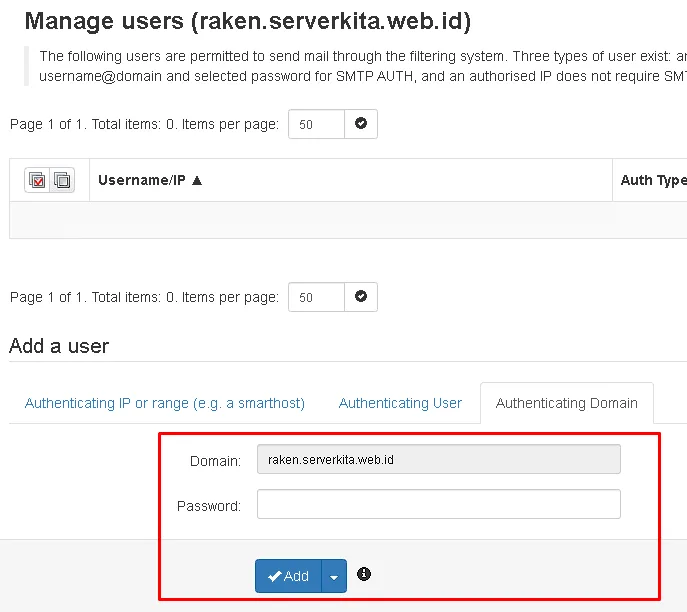Screen dimensions: 687x612
Task: Switch to the Authenticating User tab
Action: (400, 403)
